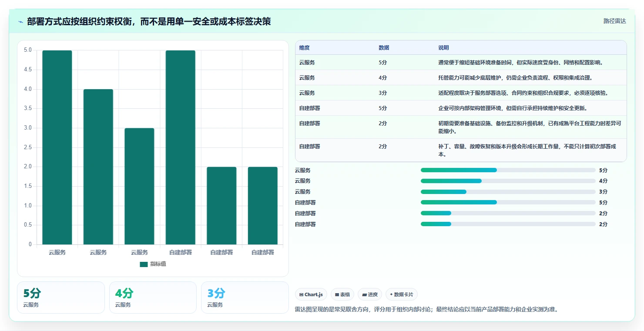Click the 云服务 4分 progress bar
This screenshot has height=331, width=644.
point(508,181)
